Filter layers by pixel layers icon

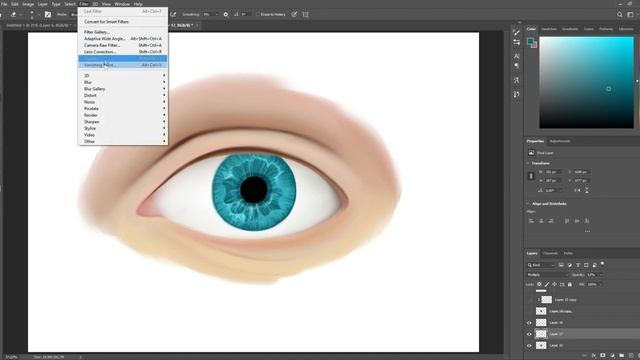(561, 265)
